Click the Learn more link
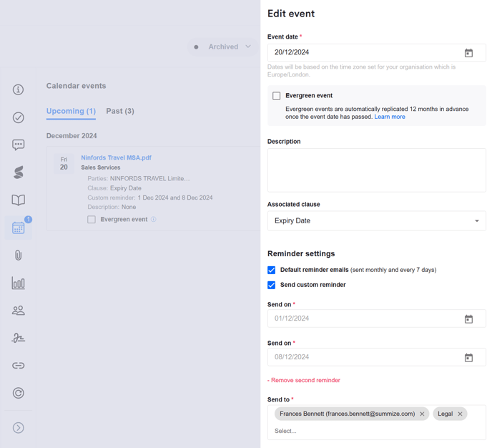 (390, 117)
